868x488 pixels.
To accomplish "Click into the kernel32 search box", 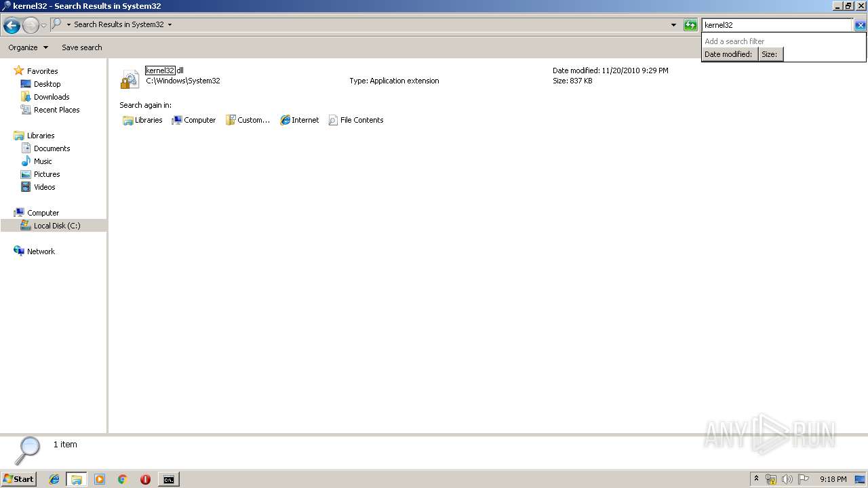I will point(776,25).
